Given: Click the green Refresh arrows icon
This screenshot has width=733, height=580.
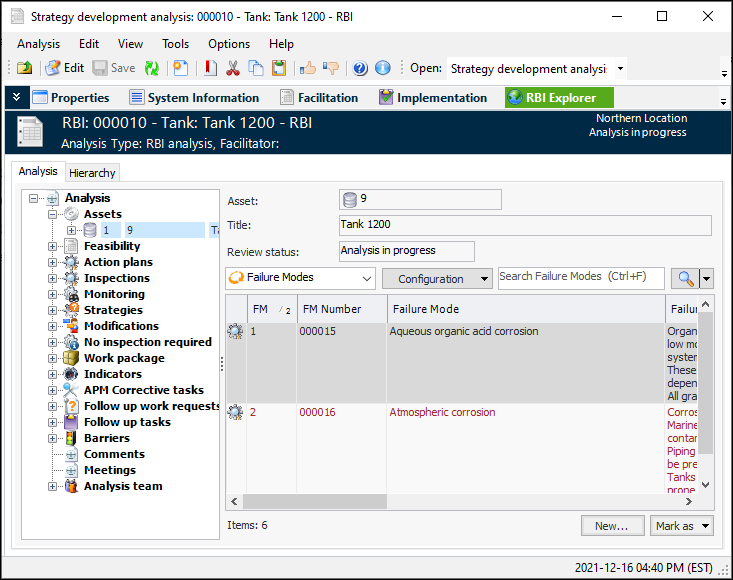Looking at the screenshot, I should (x=152, y=68).
